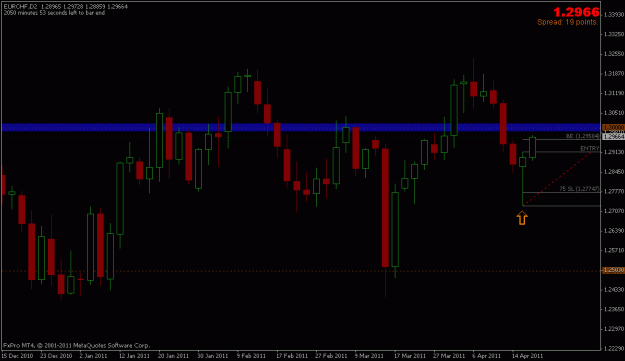Select the EURCHF,D2 chart title text

(x=20, y=7)
